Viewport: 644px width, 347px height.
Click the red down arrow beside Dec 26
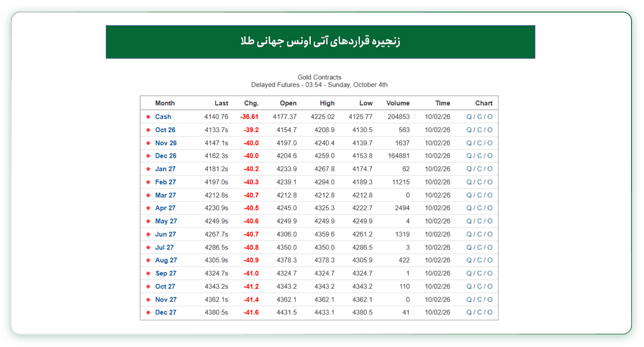(x=148, y=156)
